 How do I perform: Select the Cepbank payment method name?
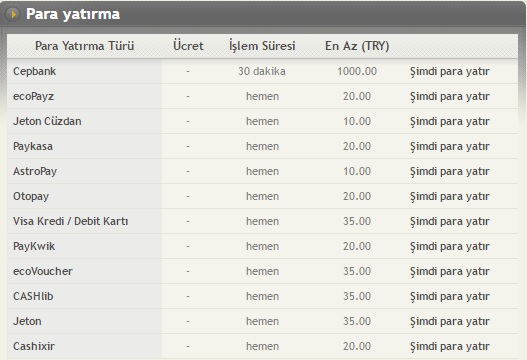tap(35, 72)
